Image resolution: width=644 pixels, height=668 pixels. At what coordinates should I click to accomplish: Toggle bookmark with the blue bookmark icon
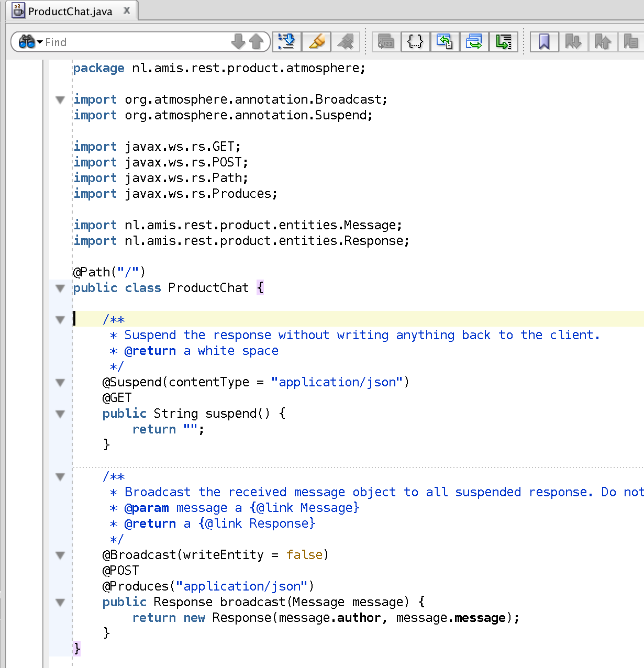(x=544, y=42)
